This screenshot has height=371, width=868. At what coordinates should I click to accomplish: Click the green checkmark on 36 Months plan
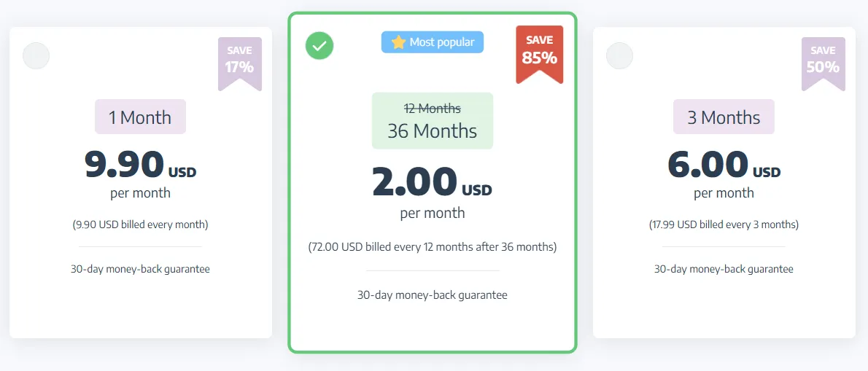[x=319, y=46]
